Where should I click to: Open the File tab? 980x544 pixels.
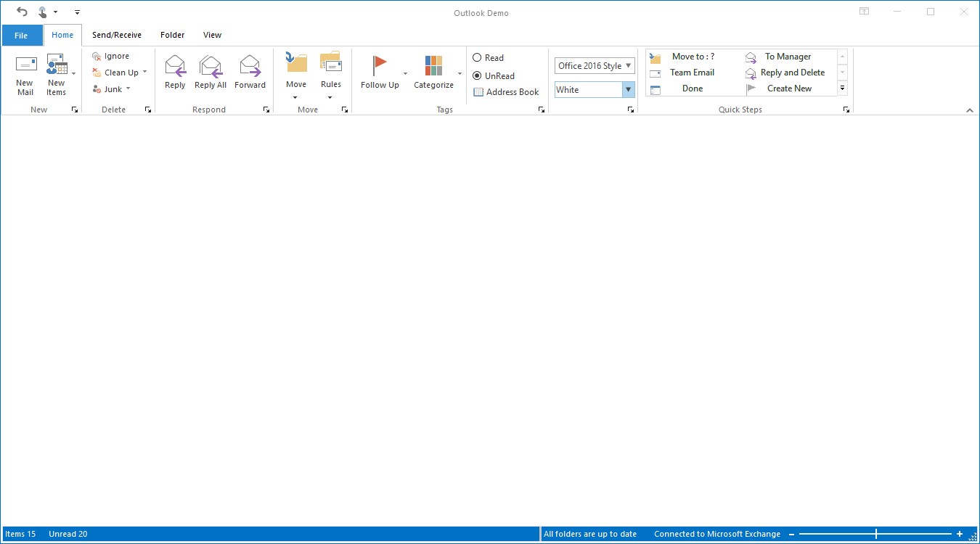click(x=22, y=36)
